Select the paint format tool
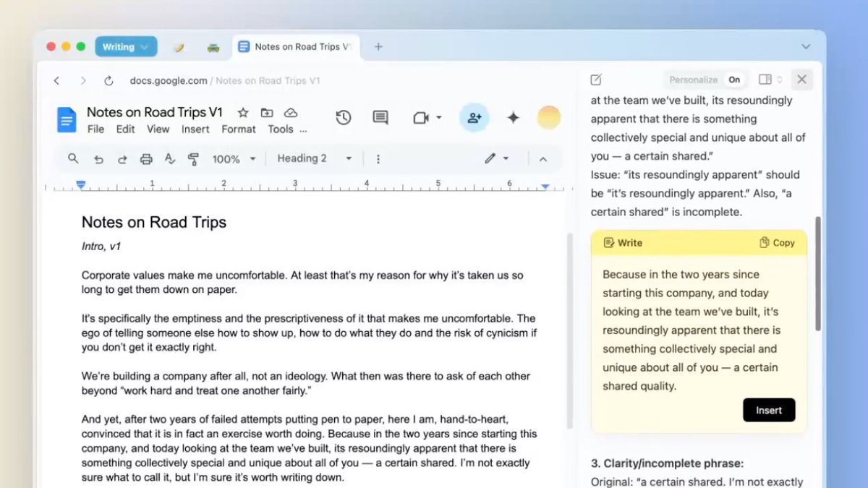This screenshot has height=488, width=868. pyautogui.click(x=193, y=159)
